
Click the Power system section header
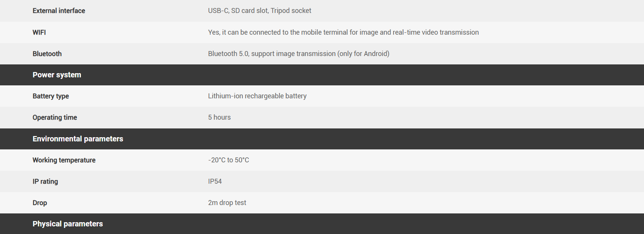click(57, 75)
